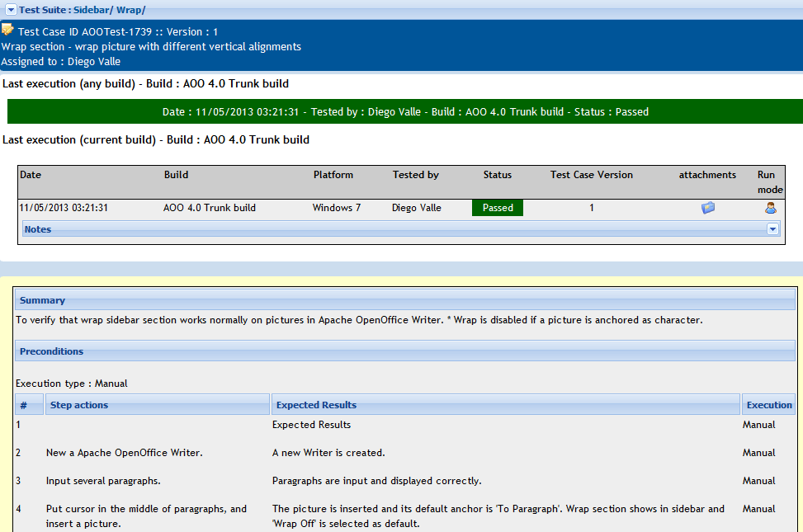This screenshot has height=532, width=803.
Task: Click 'A new Writer is created.' result
Action: coord(328,453)
